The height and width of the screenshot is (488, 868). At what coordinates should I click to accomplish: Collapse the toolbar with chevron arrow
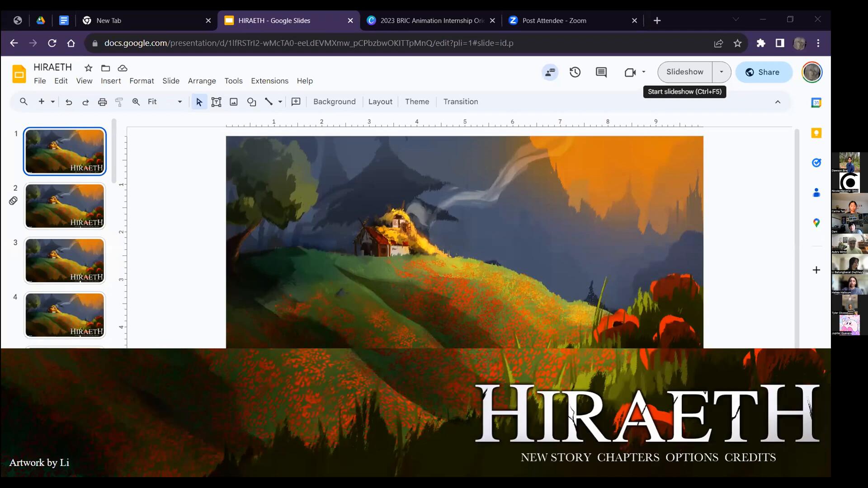778,102
